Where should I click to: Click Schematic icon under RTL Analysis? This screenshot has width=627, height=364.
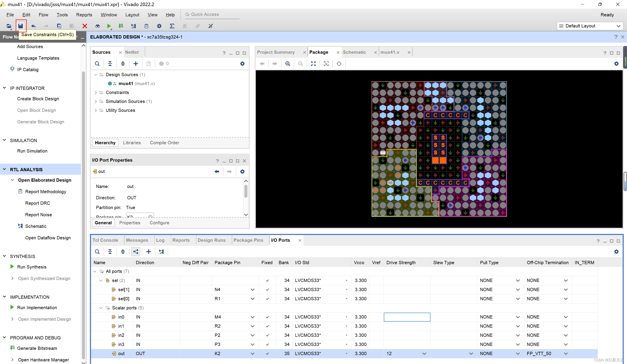(20, 226)
